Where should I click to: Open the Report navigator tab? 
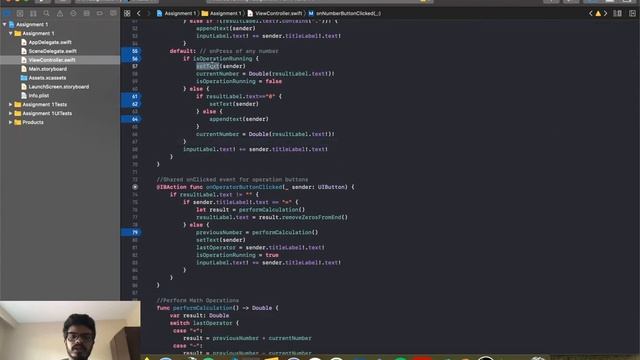113,13
